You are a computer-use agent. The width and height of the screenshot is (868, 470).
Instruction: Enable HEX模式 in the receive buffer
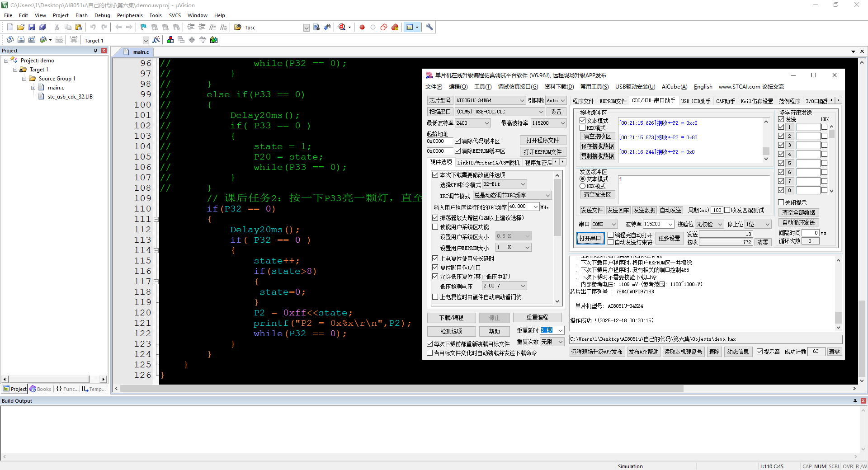[583, 128]
